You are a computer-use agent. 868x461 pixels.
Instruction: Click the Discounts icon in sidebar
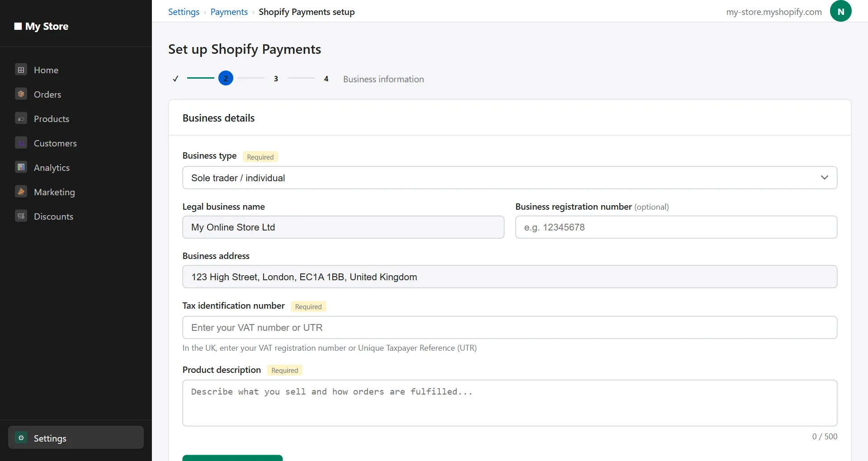[x=21, y=216]
